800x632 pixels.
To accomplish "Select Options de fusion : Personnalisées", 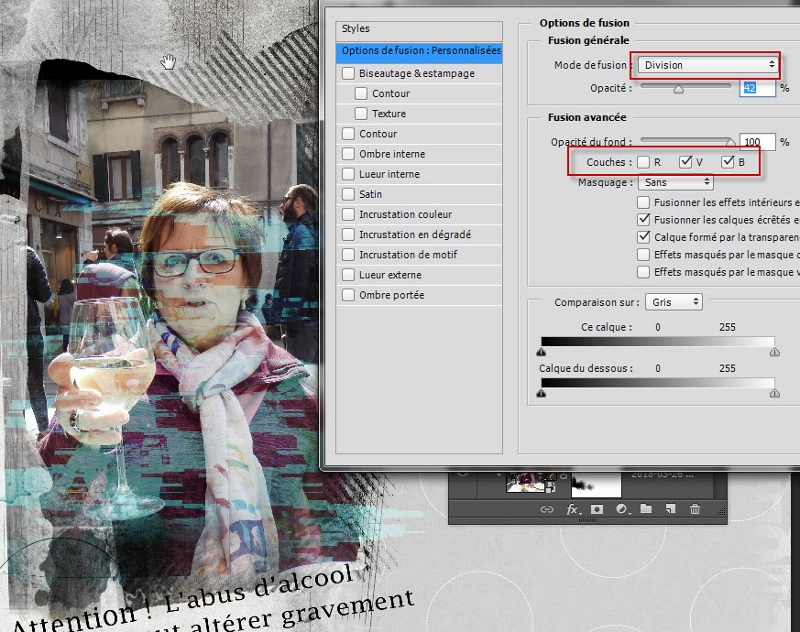I will pyautogui.click(x=420, y=51).
